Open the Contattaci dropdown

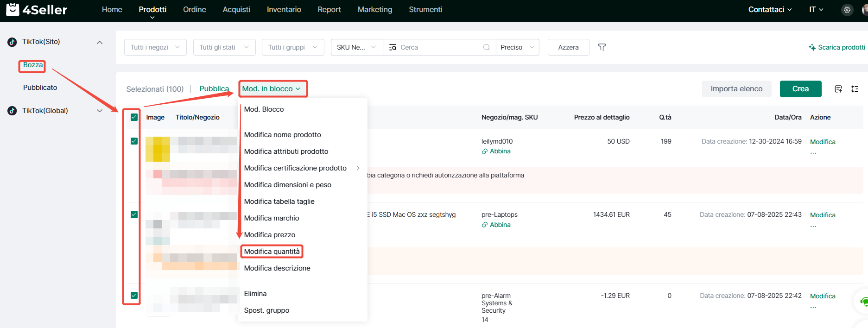pos(770,10)
